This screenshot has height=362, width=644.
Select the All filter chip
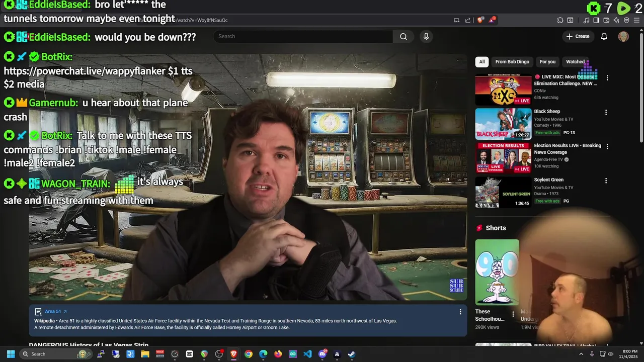(482, 62)
